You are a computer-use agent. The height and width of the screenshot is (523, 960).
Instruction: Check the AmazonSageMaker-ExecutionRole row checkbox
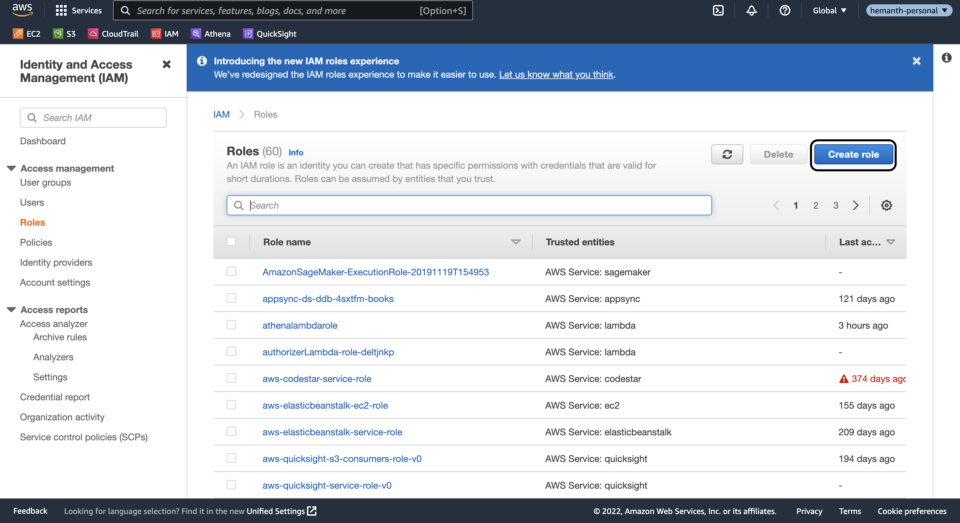(231, 271)
